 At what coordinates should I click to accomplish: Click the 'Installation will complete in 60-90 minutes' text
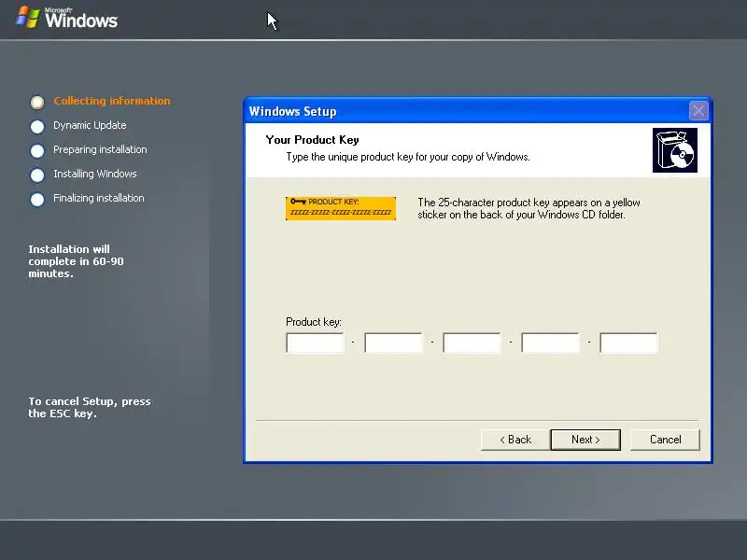click(76, 261)
